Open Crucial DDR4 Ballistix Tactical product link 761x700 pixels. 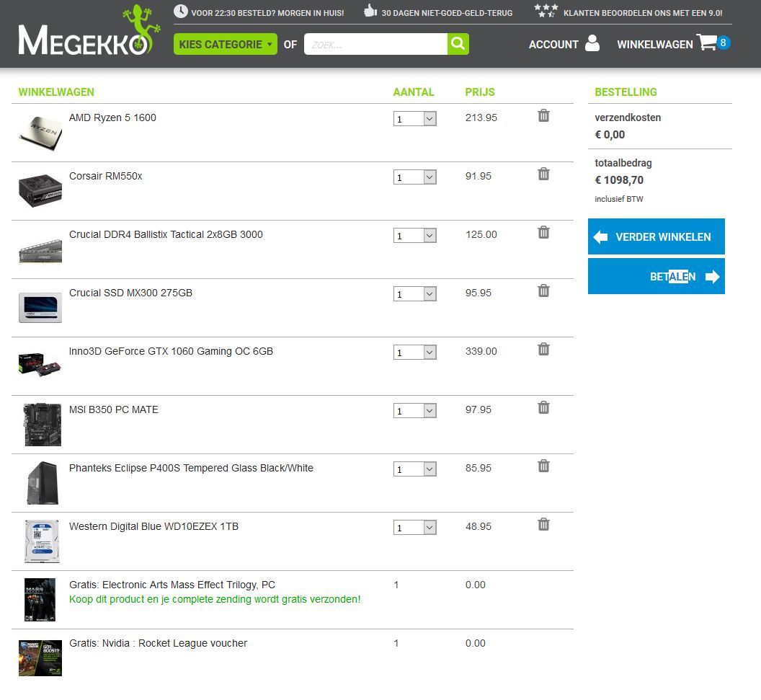click(x=166, y=234)
